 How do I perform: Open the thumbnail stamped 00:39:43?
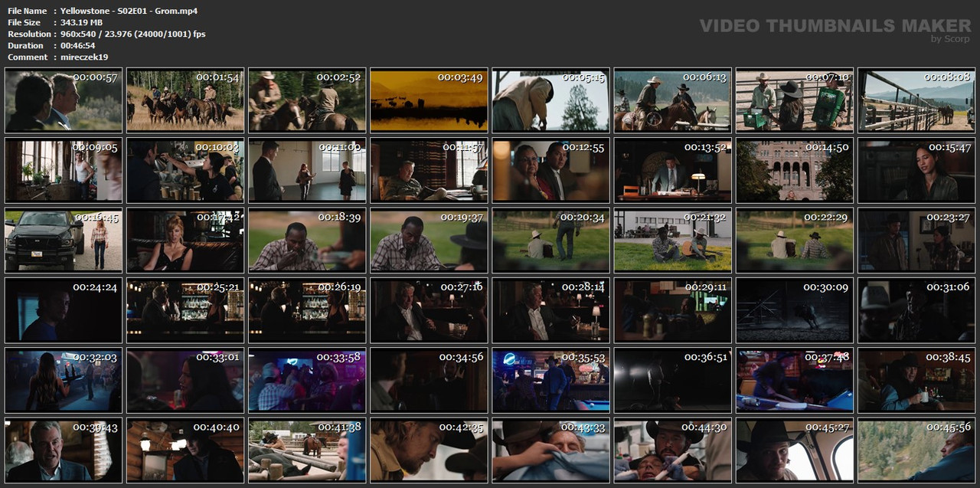64,450
